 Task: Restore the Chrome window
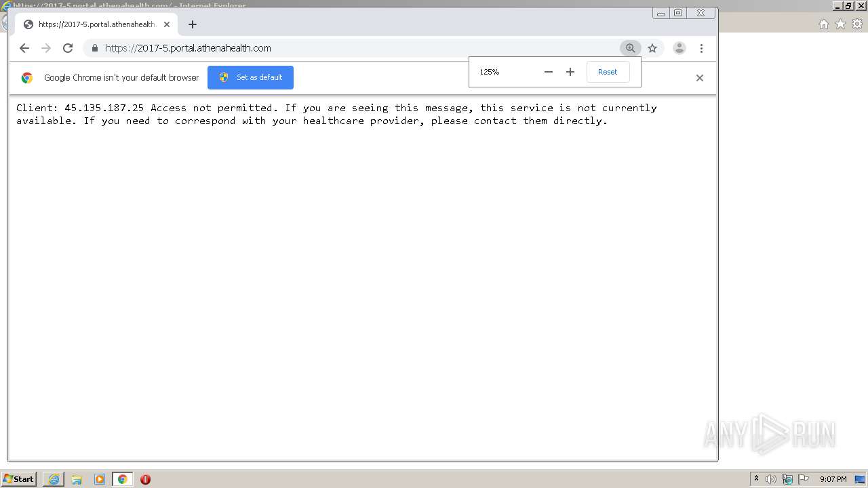[678, 13]
